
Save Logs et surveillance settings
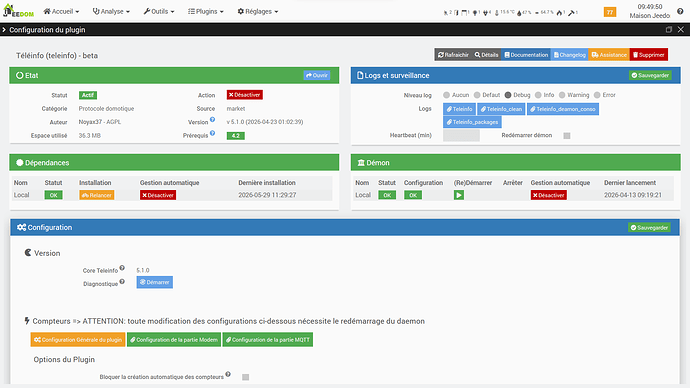click(650, 75)
